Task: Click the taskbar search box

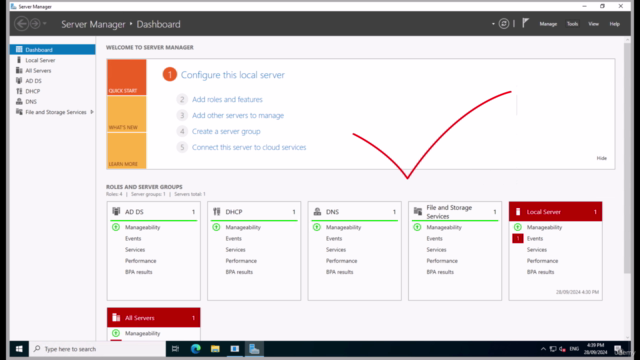Action: [x=97, y=349]
